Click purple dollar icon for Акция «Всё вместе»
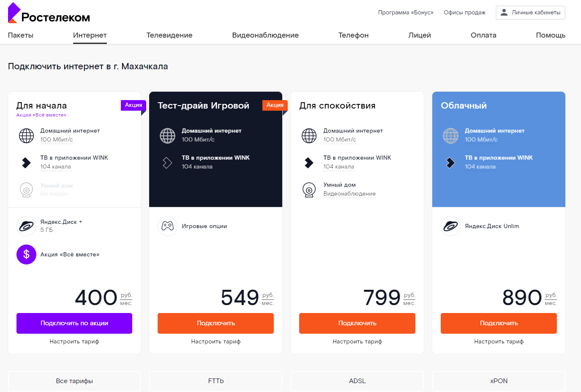This screenshot has height=392, width=581. click(x=26, y=254)
